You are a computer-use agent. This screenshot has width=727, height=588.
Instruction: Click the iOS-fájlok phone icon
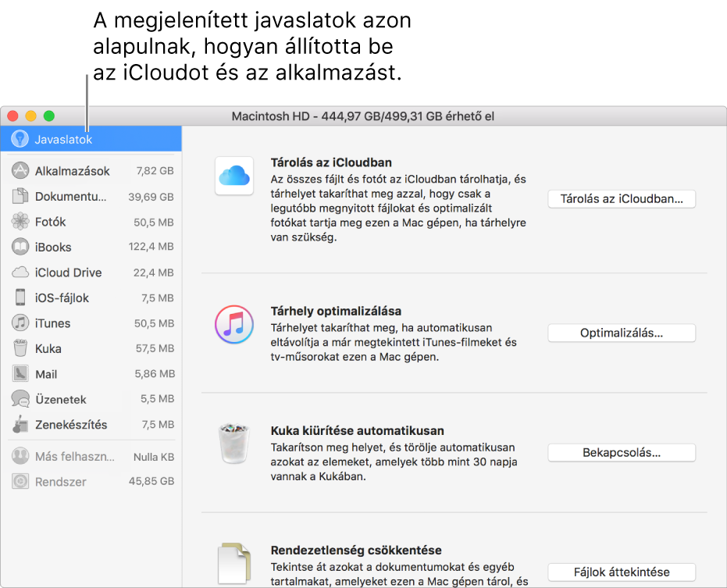click(x=20, y=298)
